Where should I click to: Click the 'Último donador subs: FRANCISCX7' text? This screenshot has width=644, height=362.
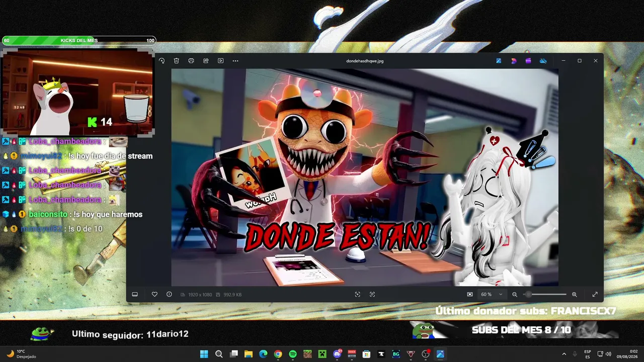(x=526, y=311)
